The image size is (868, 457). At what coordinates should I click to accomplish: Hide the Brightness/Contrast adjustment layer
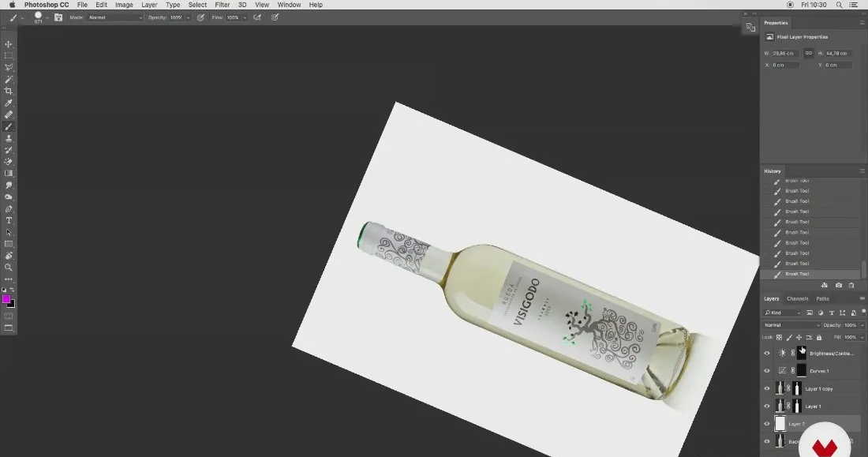point(767,354)
